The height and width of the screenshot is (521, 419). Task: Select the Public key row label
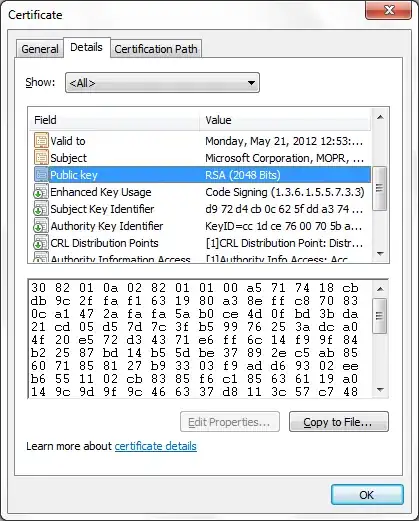[x=74, y=175]
